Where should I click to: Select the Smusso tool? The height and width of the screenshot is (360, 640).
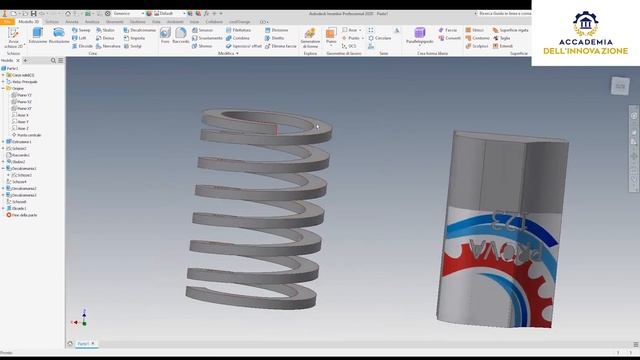202,30
